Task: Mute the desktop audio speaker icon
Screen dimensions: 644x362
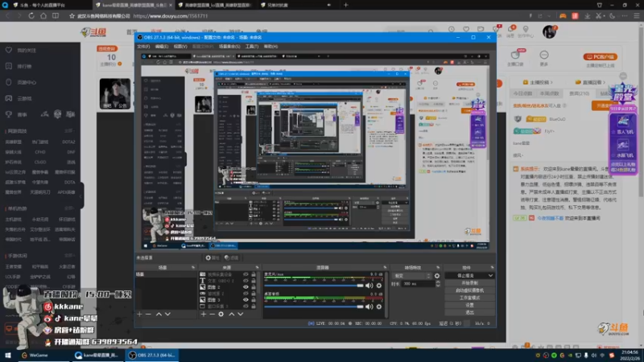Action: (x=369, y=306)
